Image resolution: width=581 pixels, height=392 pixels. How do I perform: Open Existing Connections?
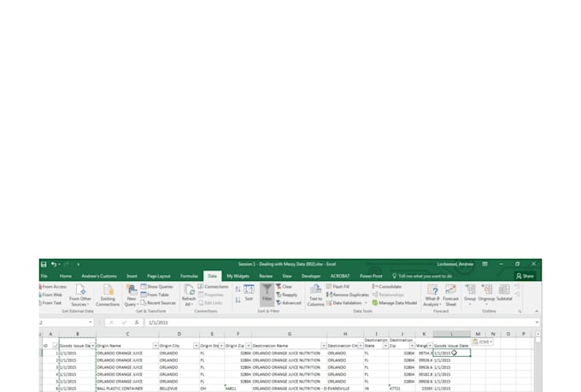108,295
